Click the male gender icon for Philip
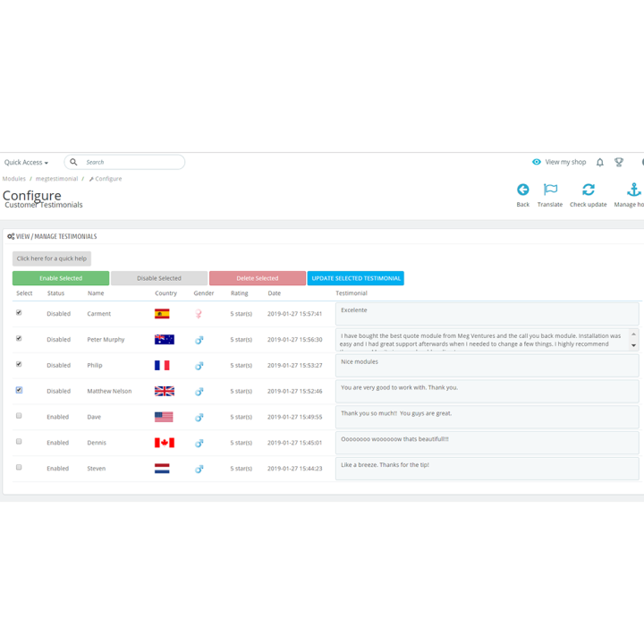The image size is (644, 644). 199,366
